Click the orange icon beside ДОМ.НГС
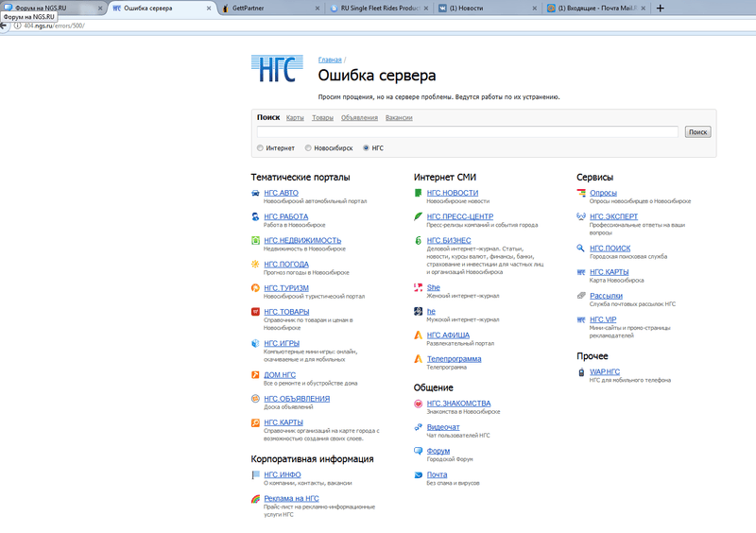Image resolution: width=756 pixels, height=533 pixels. (x=255, y=375)
